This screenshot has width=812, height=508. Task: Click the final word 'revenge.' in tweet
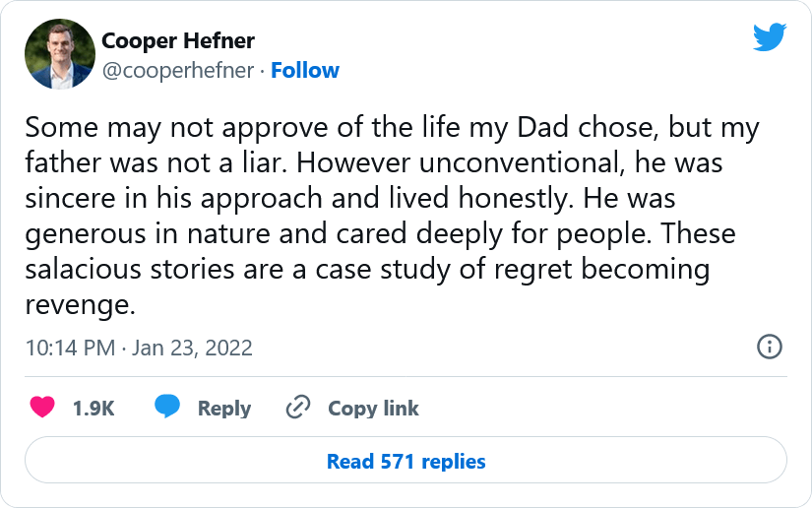coord(80,304)
